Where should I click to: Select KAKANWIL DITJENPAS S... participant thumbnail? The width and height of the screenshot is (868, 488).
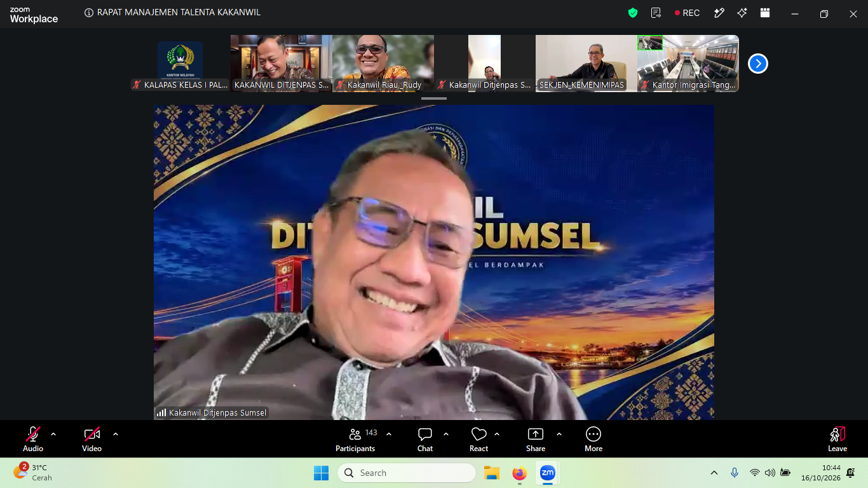281,64
